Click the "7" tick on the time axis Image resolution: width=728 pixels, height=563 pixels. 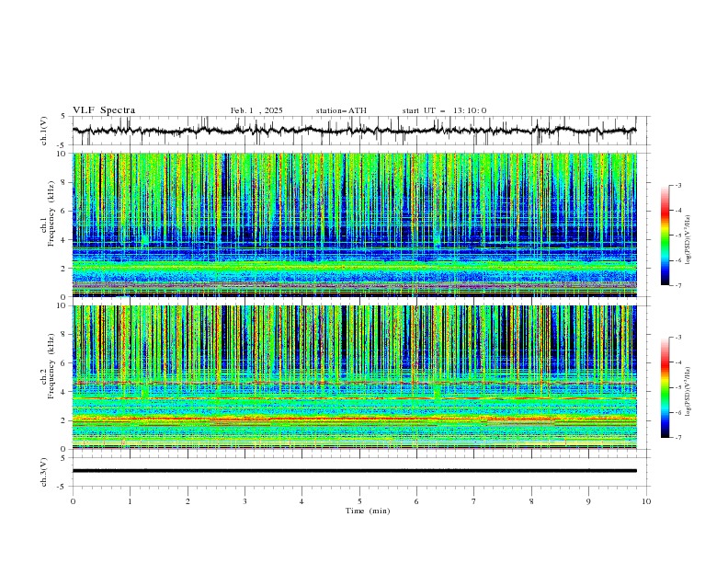(474, 501)
